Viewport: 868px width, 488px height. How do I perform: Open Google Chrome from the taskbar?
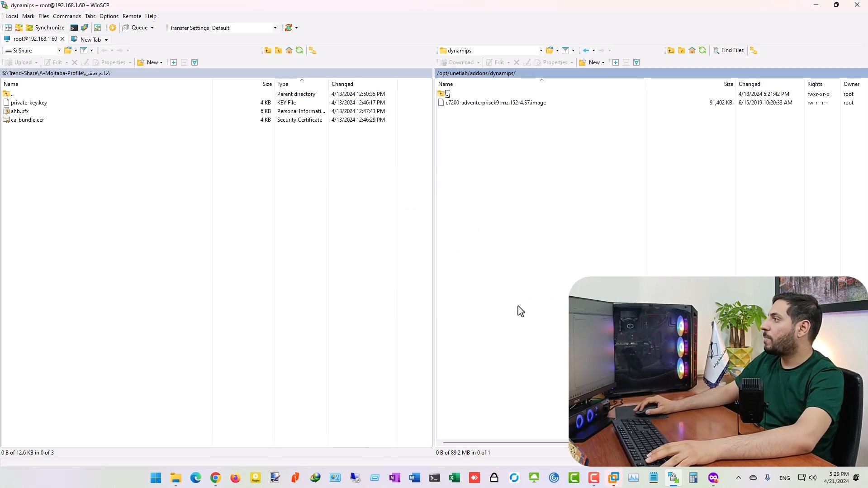[215, 478]
